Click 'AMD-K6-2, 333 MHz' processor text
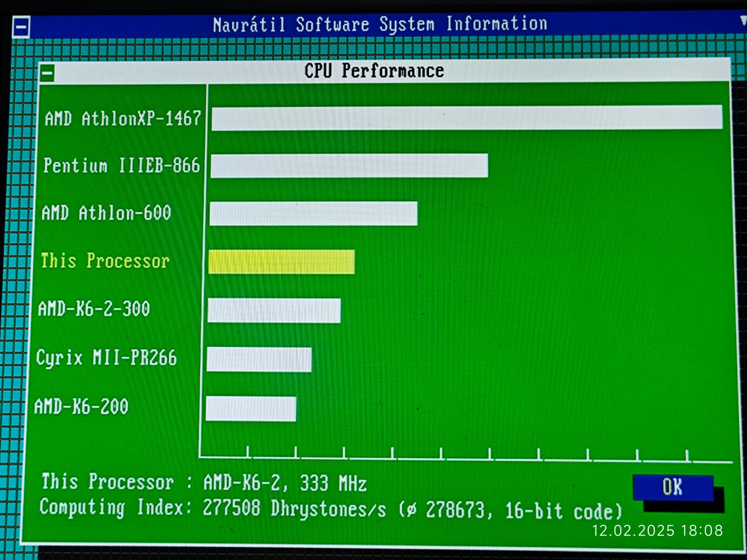 (285, 483)
